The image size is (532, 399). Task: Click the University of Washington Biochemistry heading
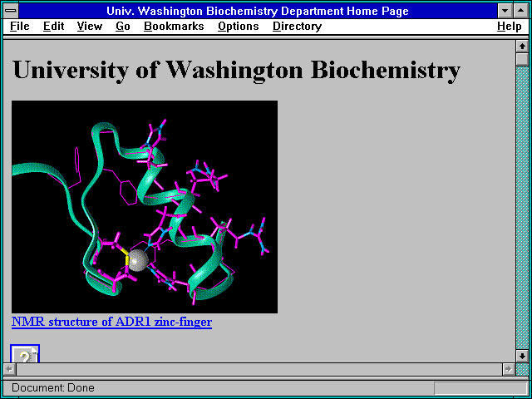pos(236,70)
